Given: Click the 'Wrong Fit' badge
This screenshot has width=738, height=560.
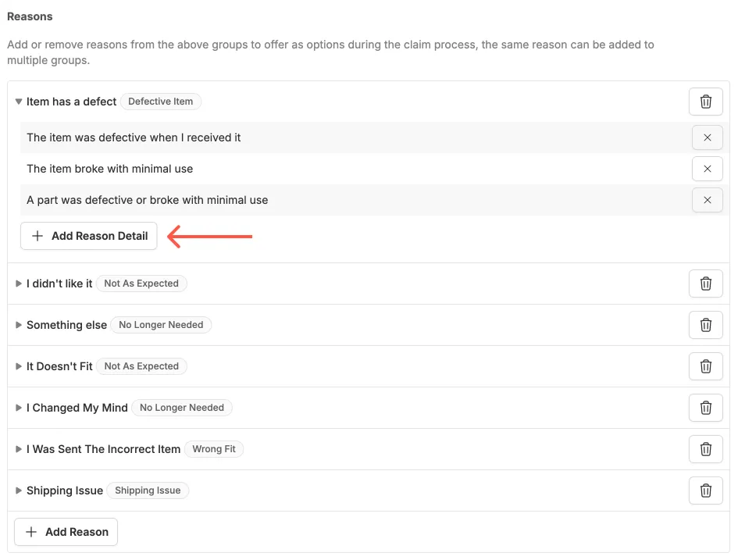Looking at the screenshot, I should click(214, 448).
